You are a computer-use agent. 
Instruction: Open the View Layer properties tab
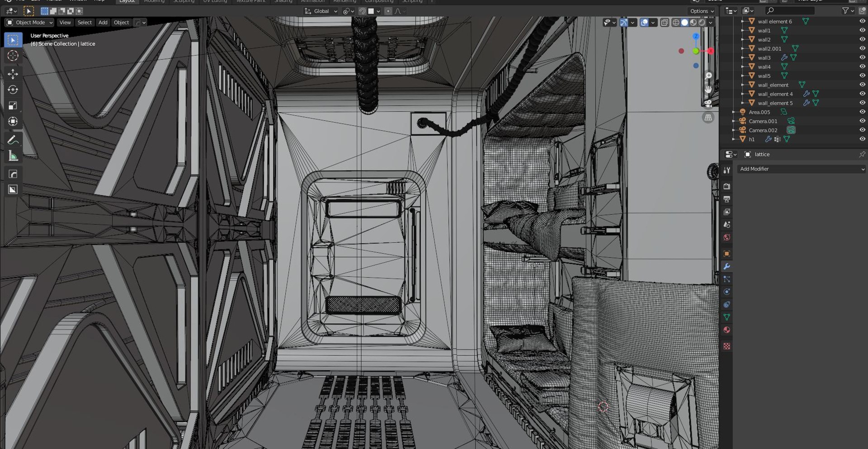726,212
